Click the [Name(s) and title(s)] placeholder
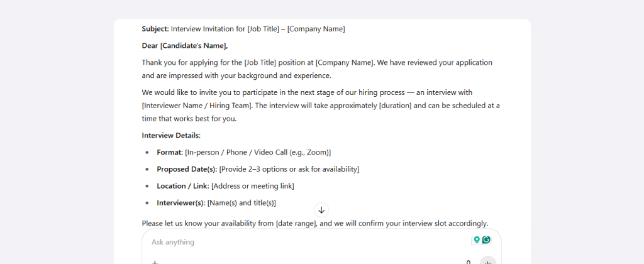644x264 pixels. click(x=241, y=203)
